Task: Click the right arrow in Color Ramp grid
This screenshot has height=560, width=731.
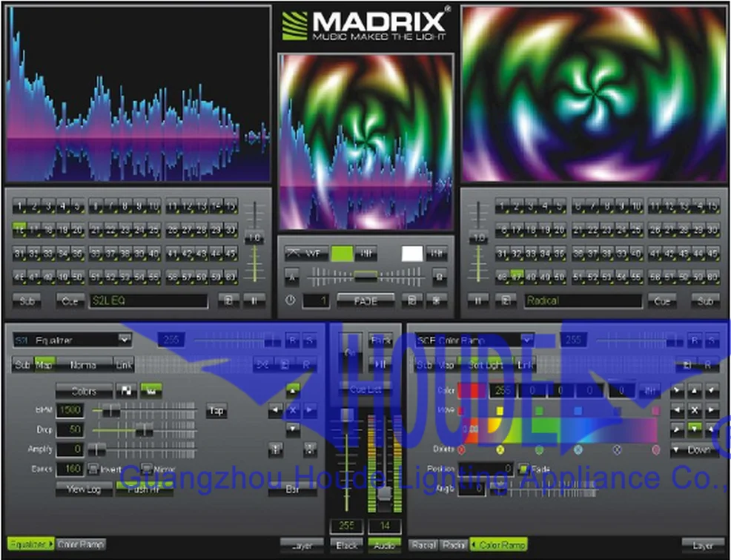Action: coord(712,410)
